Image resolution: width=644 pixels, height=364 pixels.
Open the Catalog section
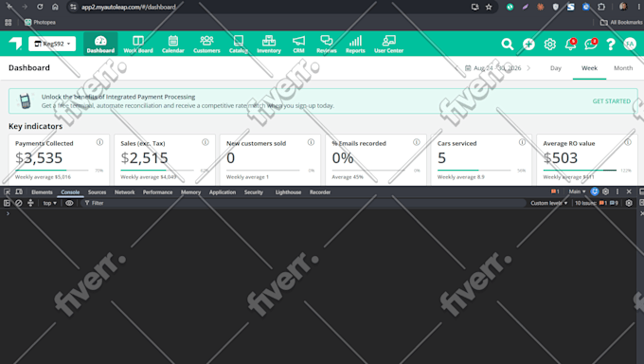click(x=239, y=44)
